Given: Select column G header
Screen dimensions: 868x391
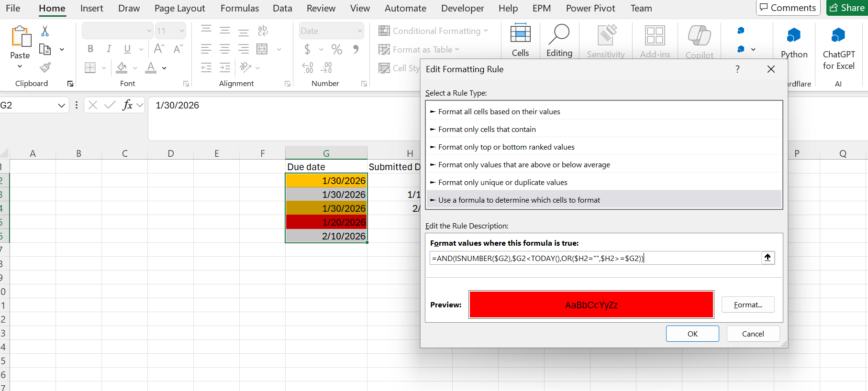Looking at the screenshot, I should 326,153.
